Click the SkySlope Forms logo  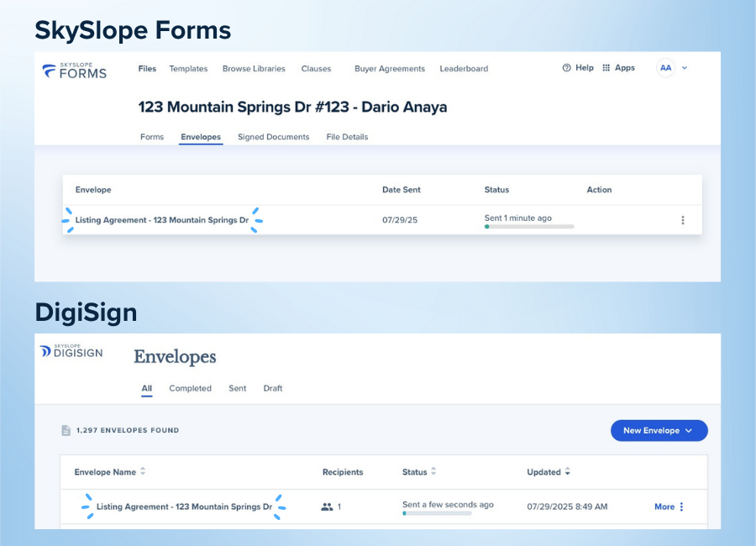74,71
